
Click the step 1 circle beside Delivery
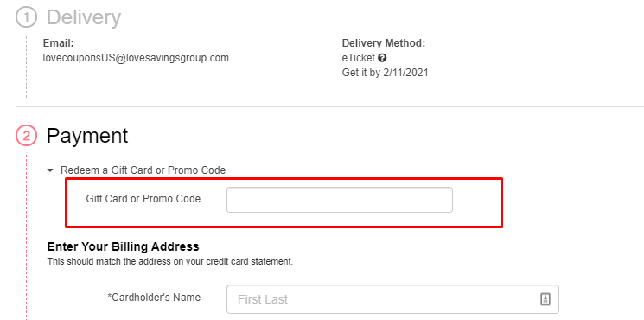coord(26,17)
